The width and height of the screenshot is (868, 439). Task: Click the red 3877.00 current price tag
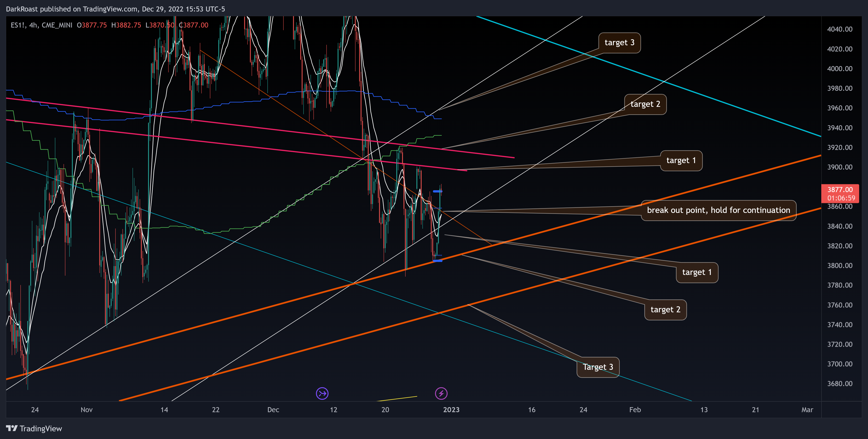[840, 190]
